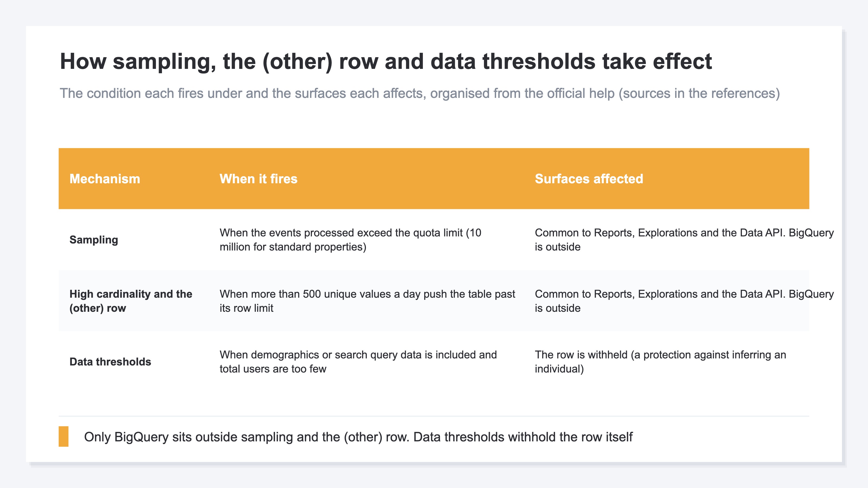Select the footer takeaway about BigQuery

point(358,437)
